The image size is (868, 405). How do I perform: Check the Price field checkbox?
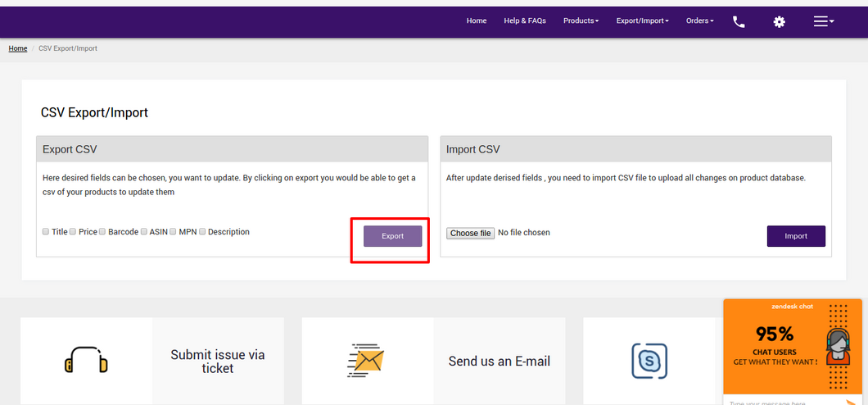pyautogui.click(x=73, y=232)
